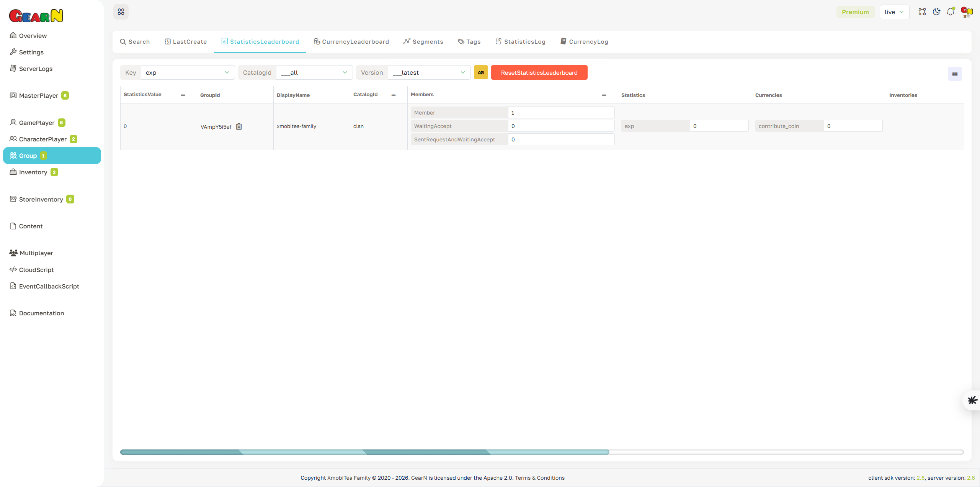Open the Terms & Conditions link
This screenshot has height=487, width=980.
[540, 478]
